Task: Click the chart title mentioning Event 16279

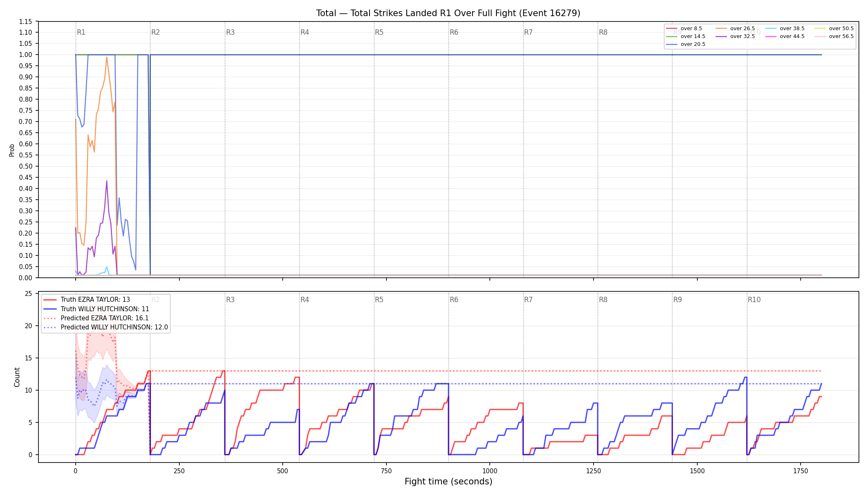Action: (x=448, y=13)
